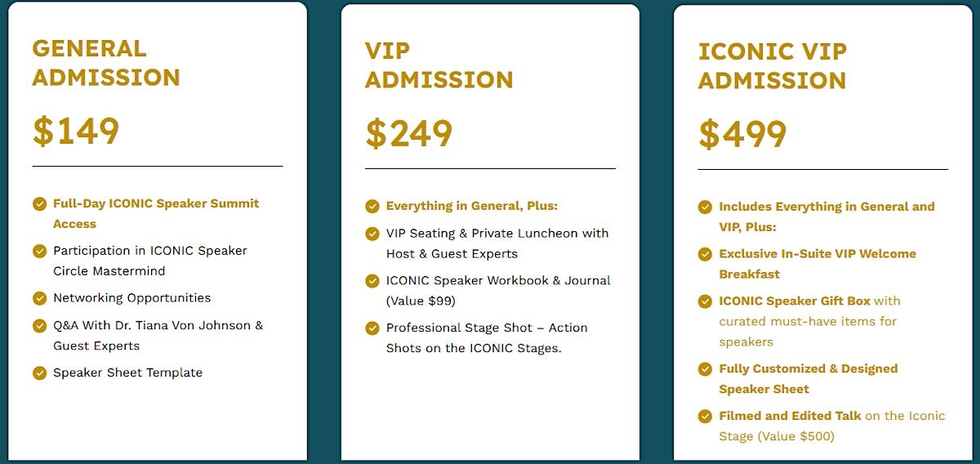Image resolution: width=980 pixels, height=464 pixels.
Task: Click checkmark beside VIP Seating & Private Luncheon
Action: pyautogui.click(x=372, y=234)
